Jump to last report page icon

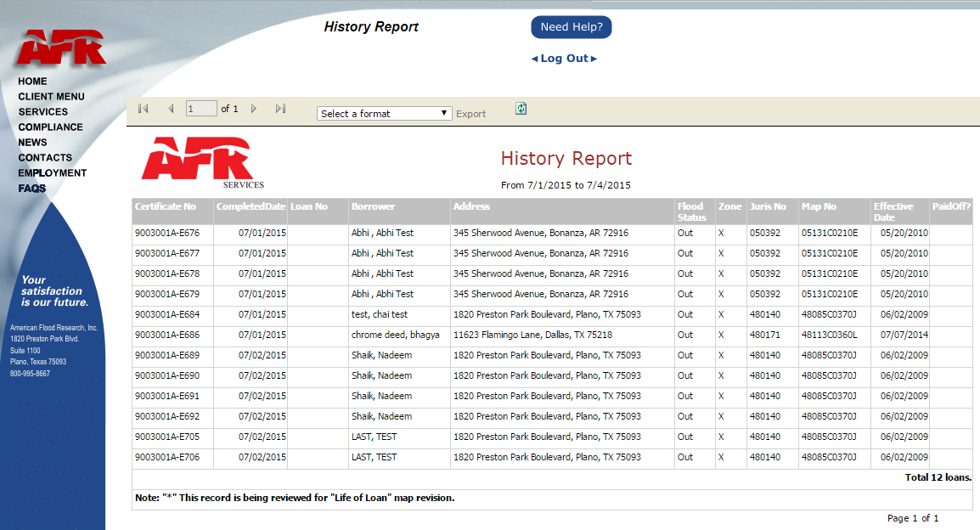pyautogui.click(x=280, y=109)
